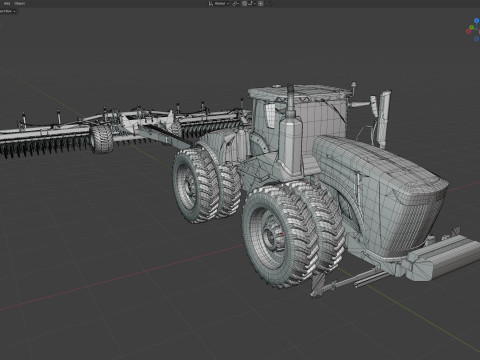The image size is (480, 360).
Task: Open the Select Box tool dropdown
Action: click(x=8, y=11)
